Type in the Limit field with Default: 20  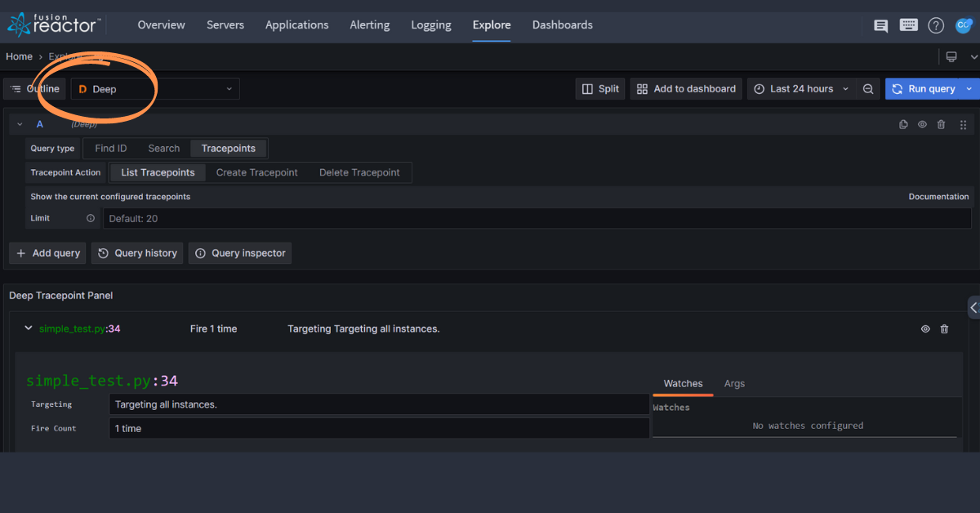coord(327,218)
